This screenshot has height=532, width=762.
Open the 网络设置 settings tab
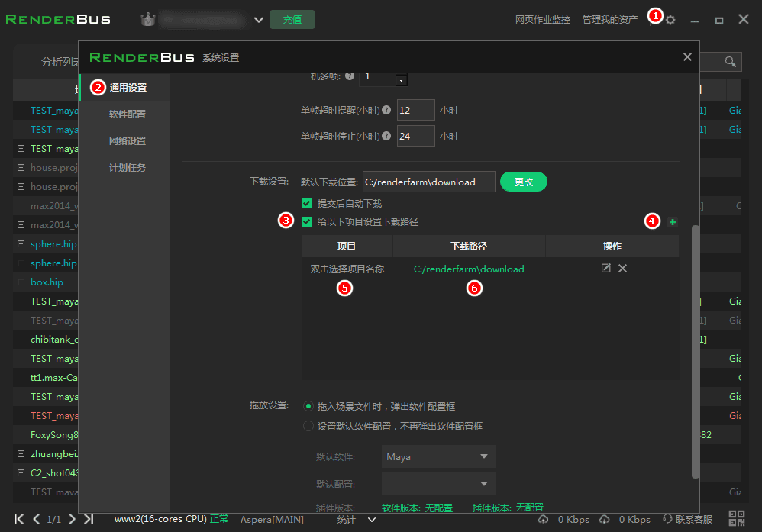127,141
